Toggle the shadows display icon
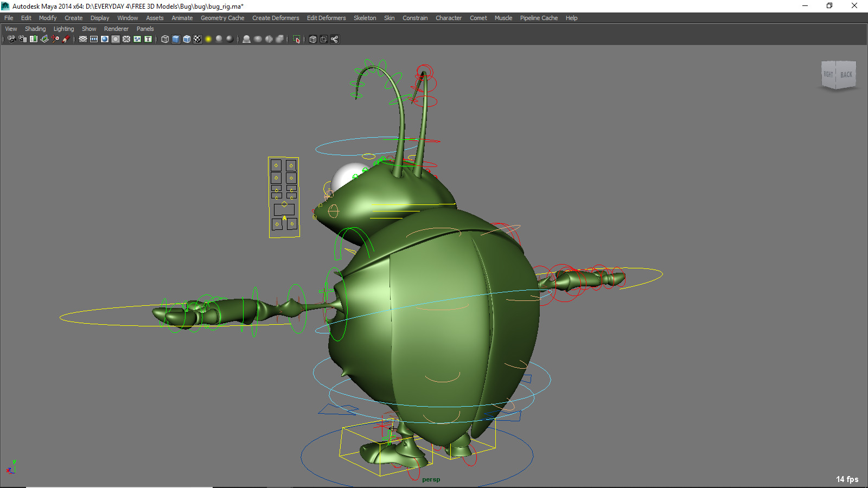868x488 pixels. pos(229,39)
